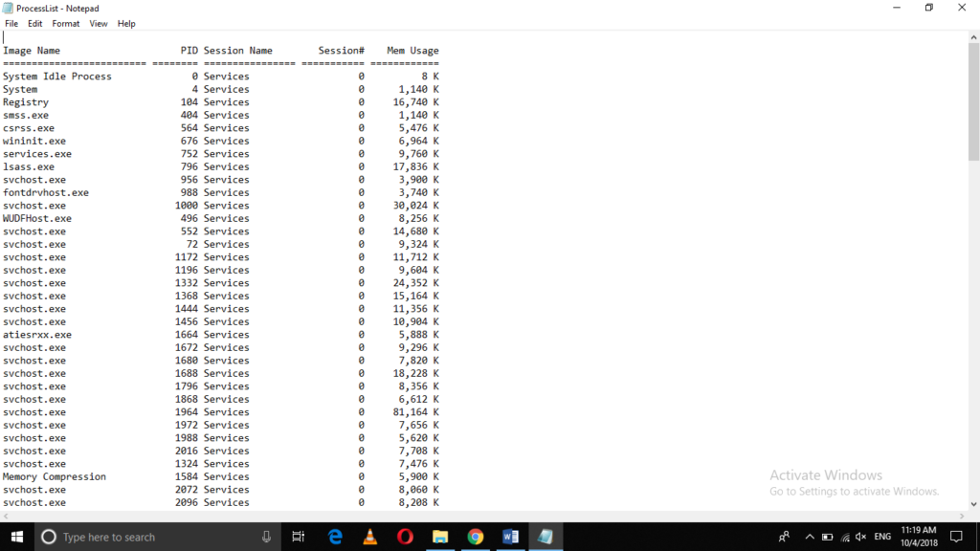The width and height of the screenshot is (980, 551).
Task: Launch the Opera browser
Action: (x=404, y=536)
